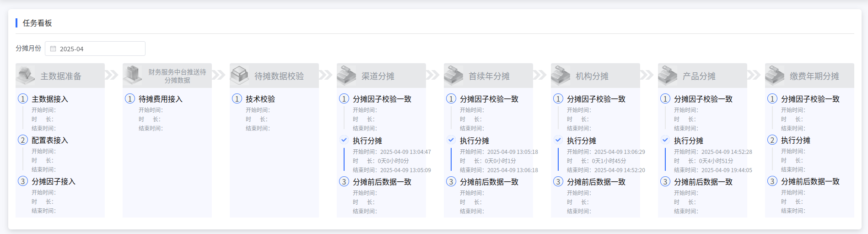This screenshot has width=868, height=234.
Task: Select 执行分摊 under 渠道分摊
Action: click(x=367, y=141)
